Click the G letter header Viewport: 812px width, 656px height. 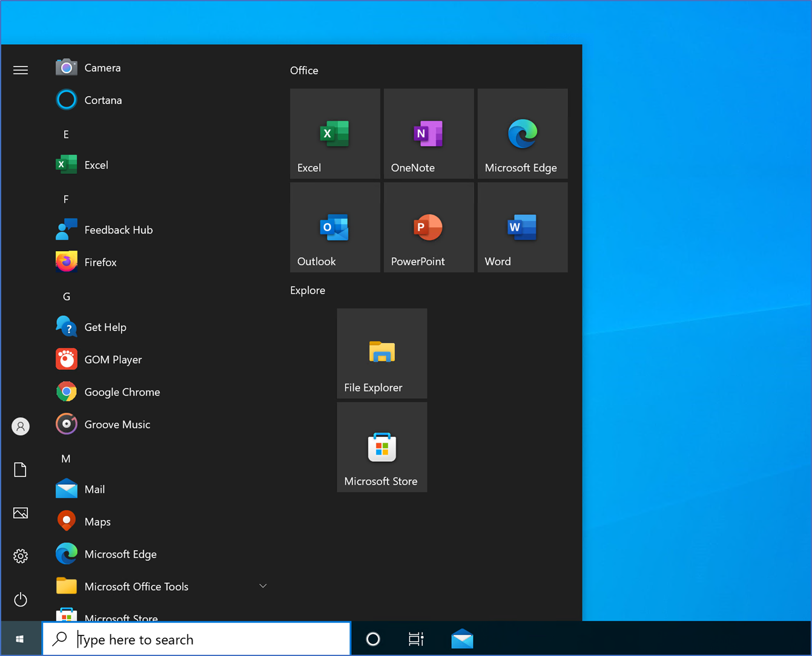67,297
